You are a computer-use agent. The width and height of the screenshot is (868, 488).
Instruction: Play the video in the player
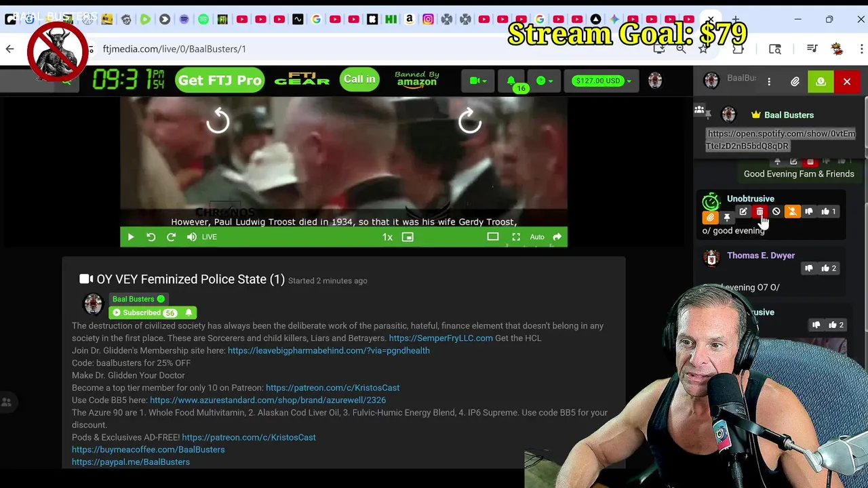pyautogui.click(x=131, y=237)
